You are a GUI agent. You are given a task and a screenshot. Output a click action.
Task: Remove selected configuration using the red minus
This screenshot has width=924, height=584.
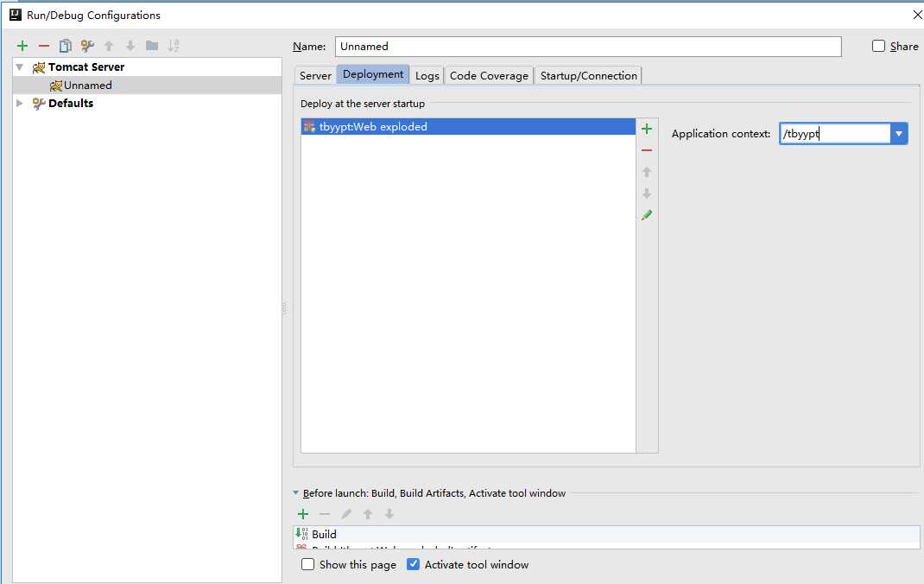[43, 46]
